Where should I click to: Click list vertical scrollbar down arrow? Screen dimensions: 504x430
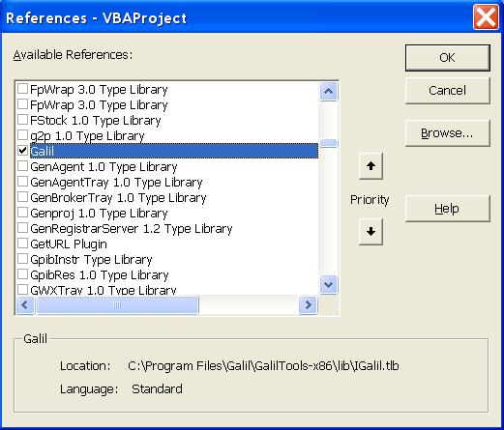tap(329, 285)
